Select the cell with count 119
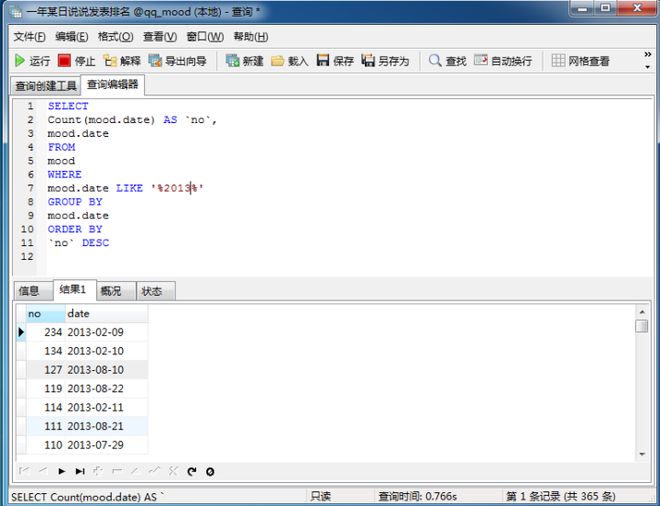660x506 pixels. [45, 389]
